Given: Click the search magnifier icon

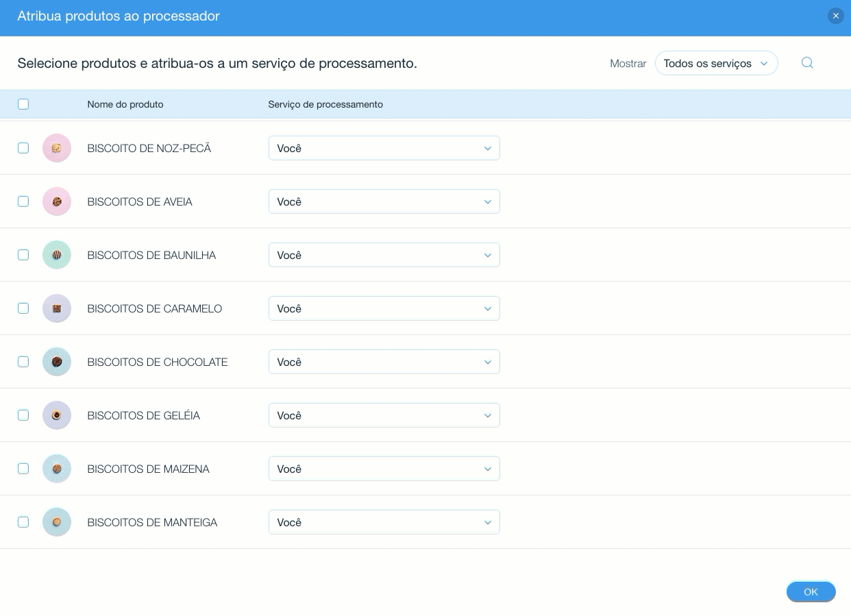Looking at the screenshot, I should [x=807, y=63].
